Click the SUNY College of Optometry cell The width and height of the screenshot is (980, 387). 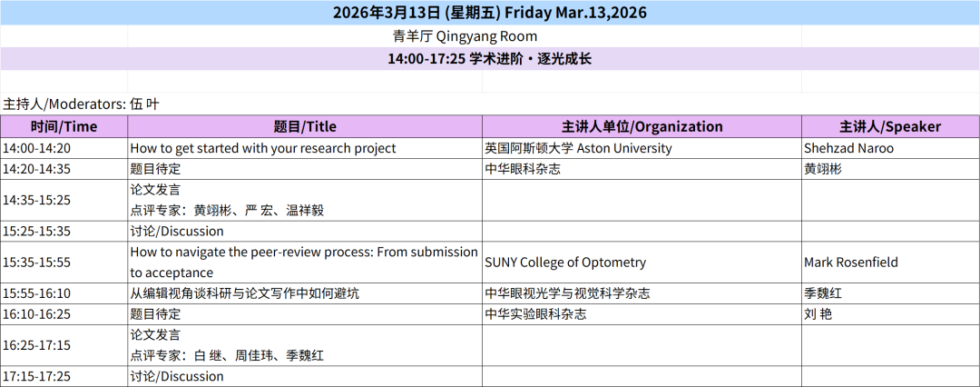point(566,263)
